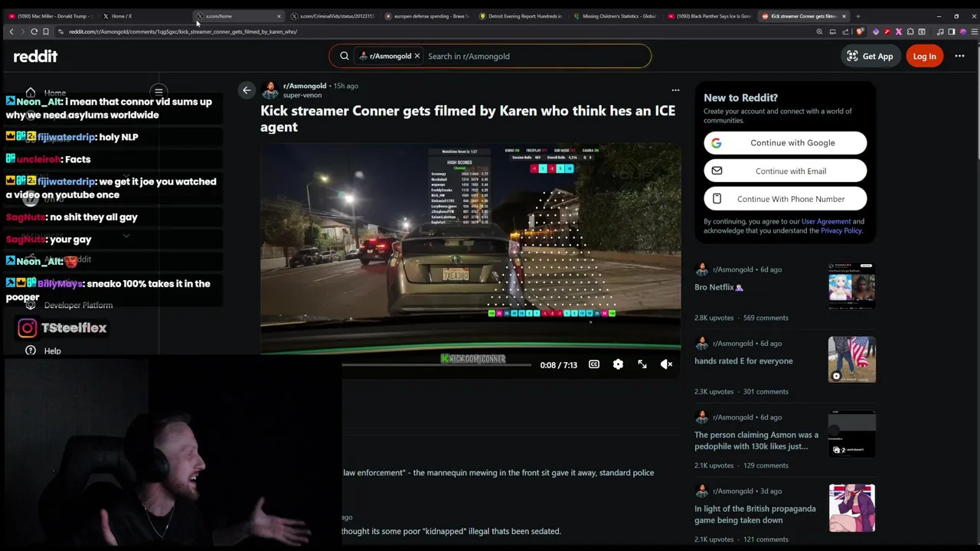Image resolution: width=980 pixels, height=551 pixels.
Task: Click the browser back button
Action: [11, 31]
